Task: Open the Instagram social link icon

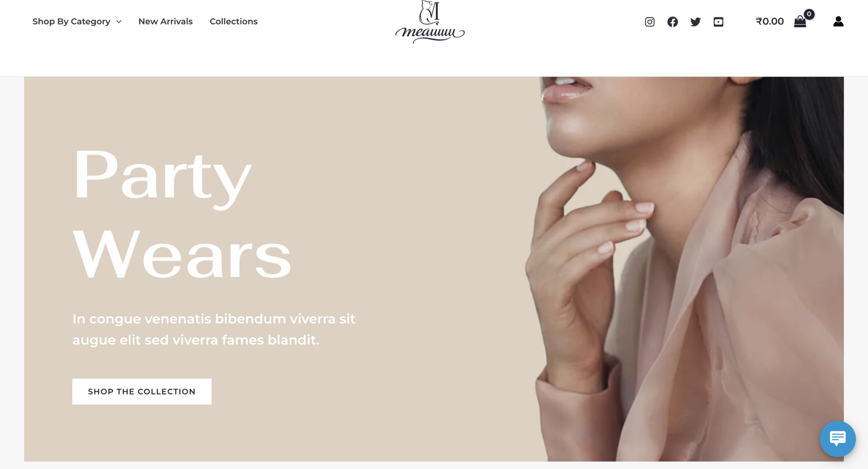Action: pyautogui.click(x=649, y=22)
